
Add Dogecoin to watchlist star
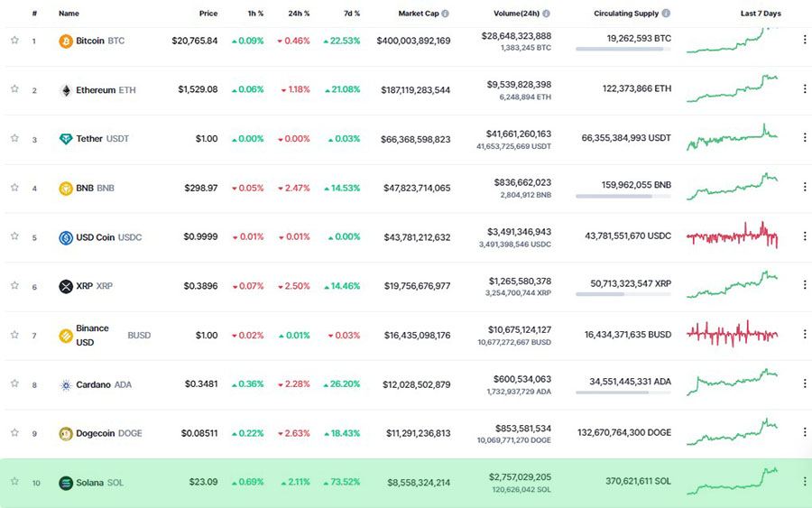[x=14, y=432]
